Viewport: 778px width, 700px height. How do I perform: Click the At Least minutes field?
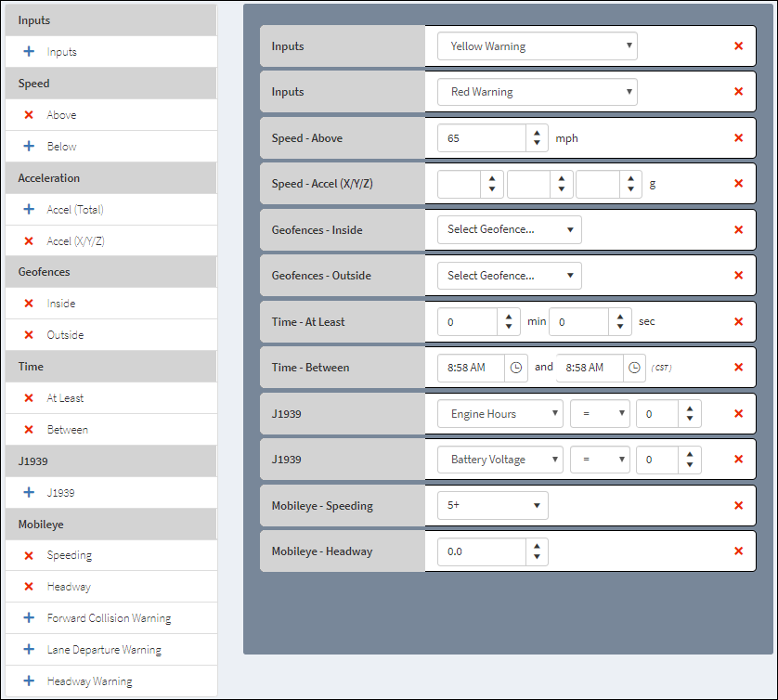467,322
